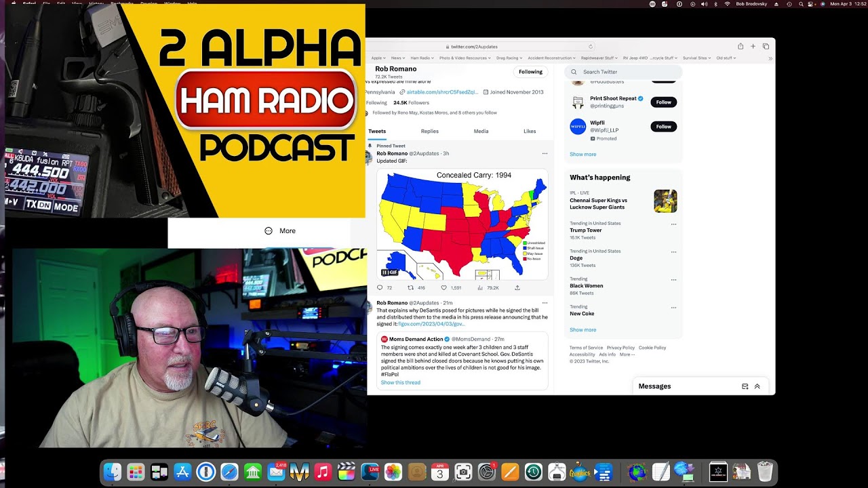Launch the Music app from dock

323,472
